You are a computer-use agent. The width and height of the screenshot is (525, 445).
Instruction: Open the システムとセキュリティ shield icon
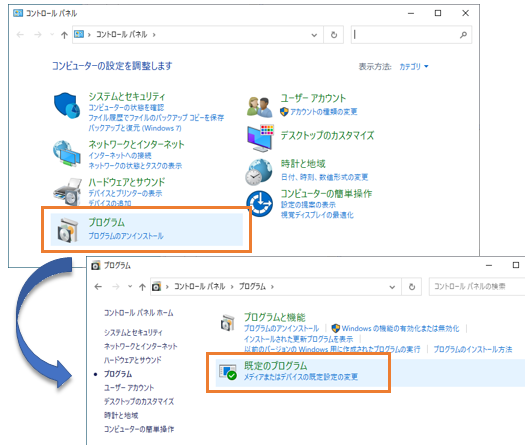pos(67,105)
